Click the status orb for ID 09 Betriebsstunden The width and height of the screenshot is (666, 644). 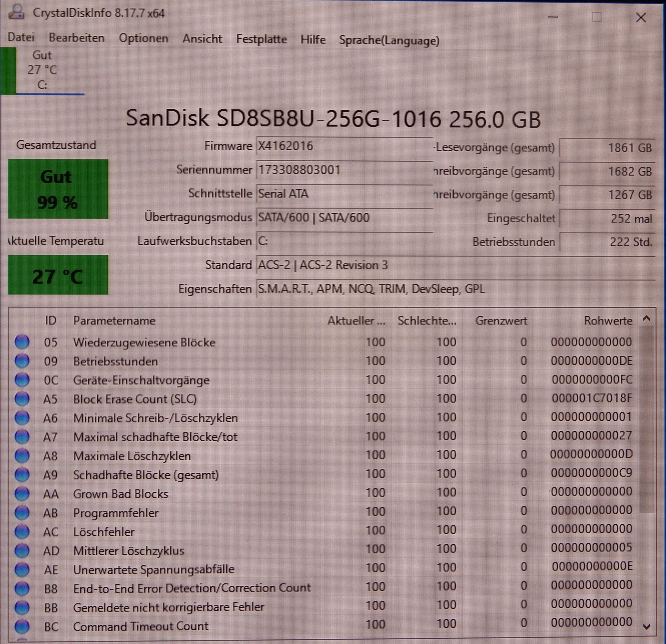coord(22,361)
